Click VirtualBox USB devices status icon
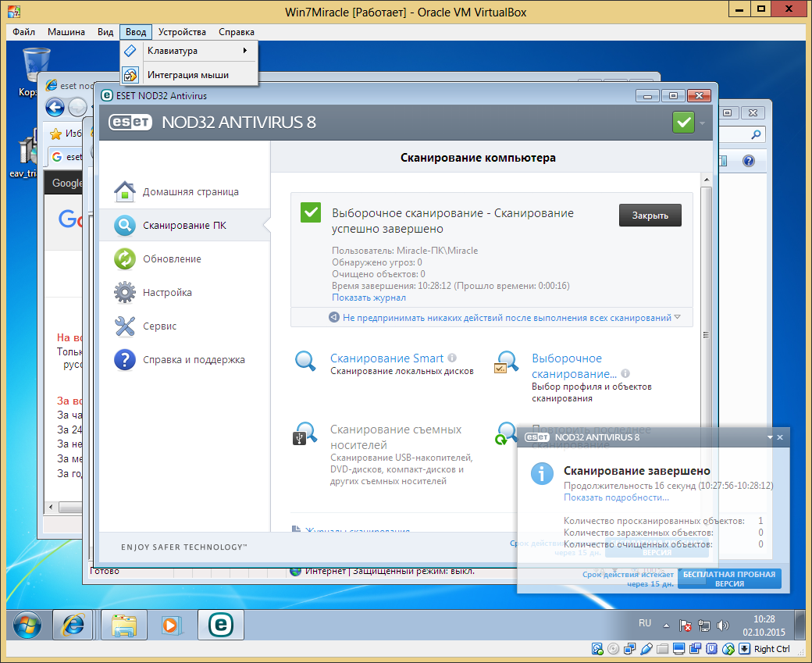 (x=646, y=648)
